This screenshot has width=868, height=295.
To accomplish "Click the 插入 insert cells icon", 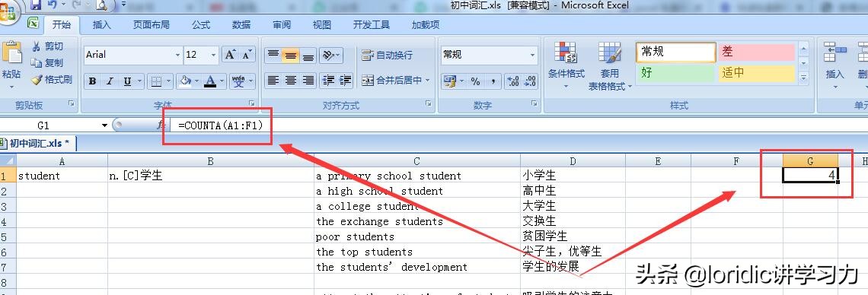I will [834, 52].
